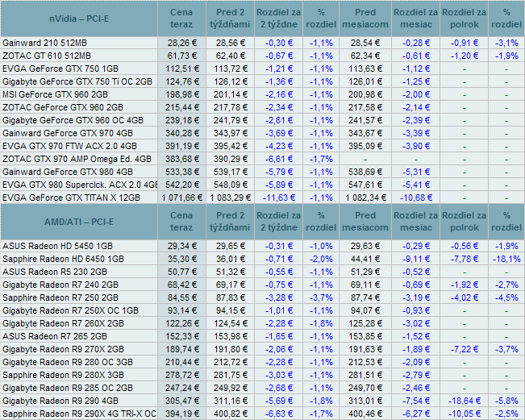Select current price 394,19 € cell
The image size is (525, 420).
point(181,414)
